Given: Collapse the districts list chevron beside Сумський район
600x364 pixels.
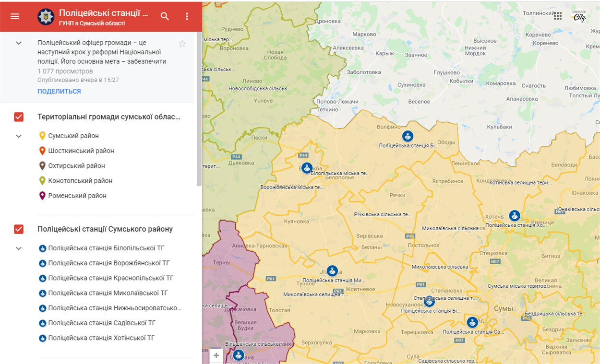Looking at the screenshot, I should pos(19,136).
